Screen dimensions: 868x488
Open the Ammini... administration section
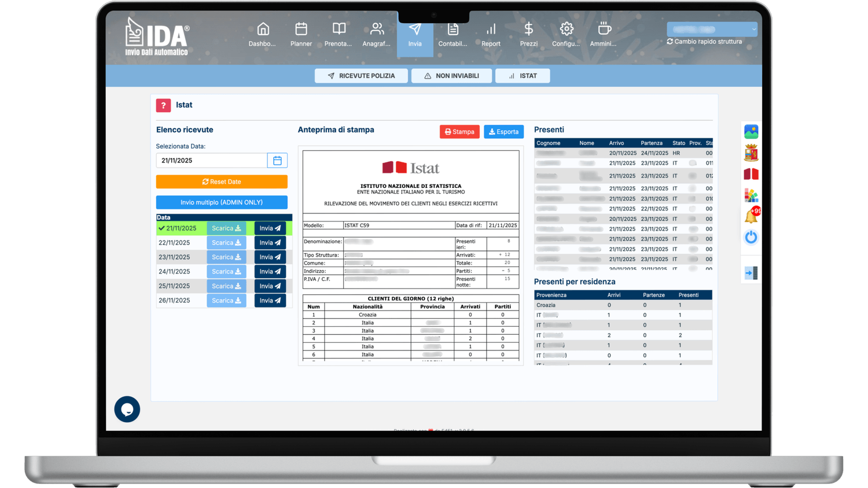[x=604, y=35]
